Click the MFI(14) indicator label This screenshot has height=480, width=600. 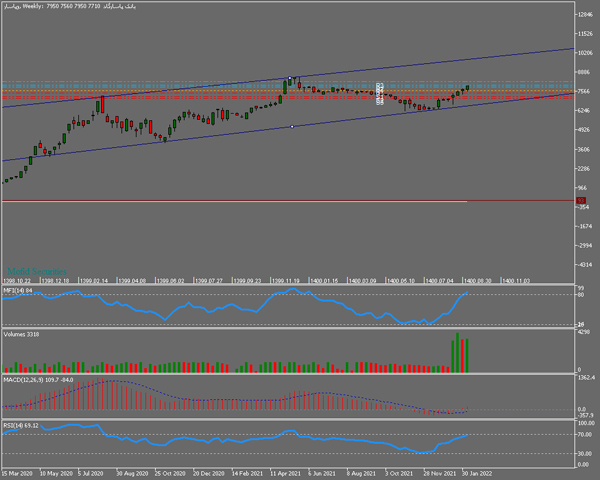[18, 291]
